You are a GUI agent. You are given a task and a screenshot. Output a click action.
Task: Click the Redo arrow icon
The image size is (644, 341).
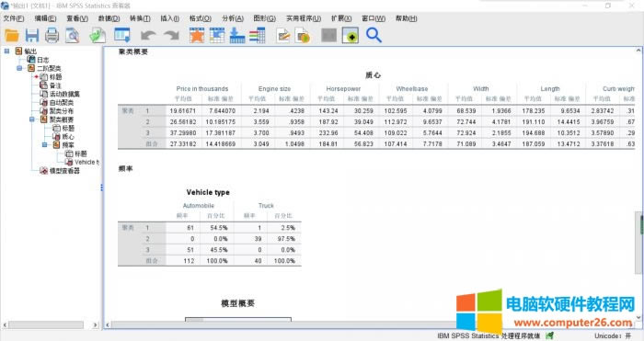point(172,35)
